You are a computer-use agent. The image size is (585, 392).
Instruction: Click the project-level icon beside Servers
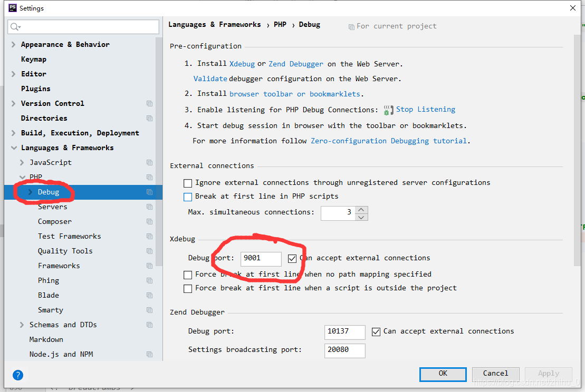(x=150, y=207)
